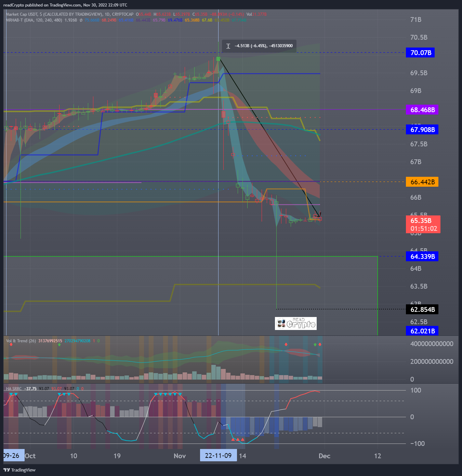Click the 63.5B price axis tick
Screen dimensions: 462x476
tap(419, 286)
